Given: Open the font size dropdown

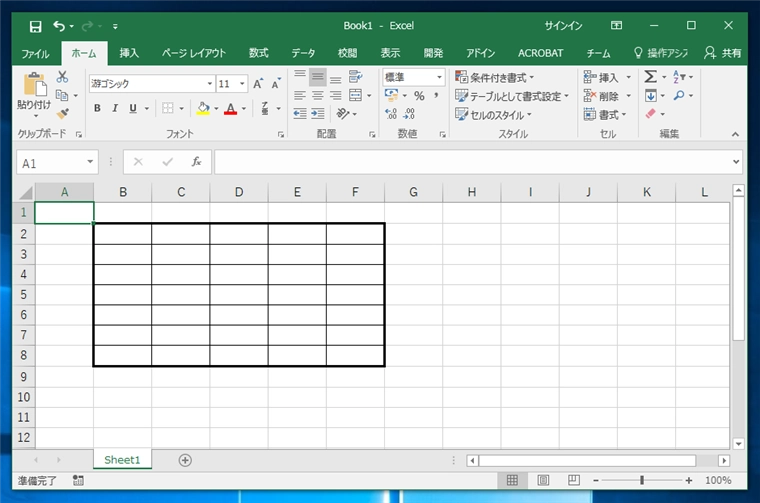Looking at the screenshot, I should pos(242,83).
